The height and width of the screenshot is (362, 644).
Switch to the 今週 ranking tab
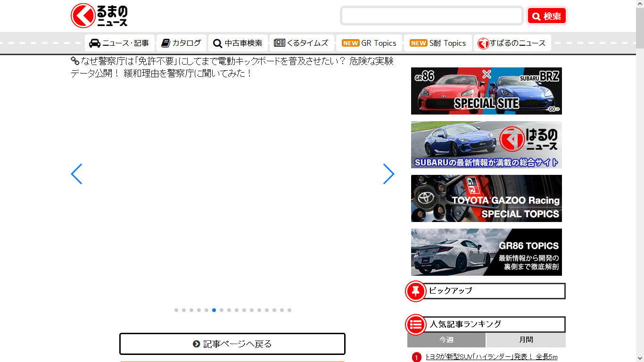click(446, 340)
